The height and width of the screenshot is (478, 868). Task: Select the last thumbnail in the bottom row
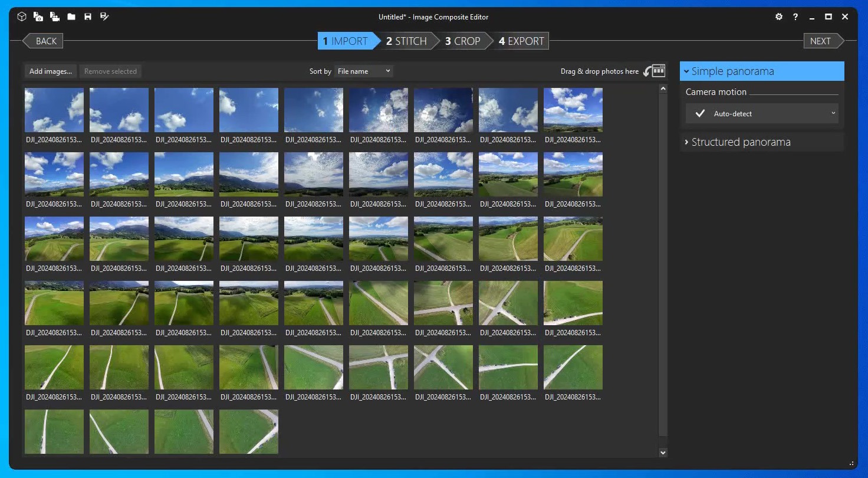[249, 432]
